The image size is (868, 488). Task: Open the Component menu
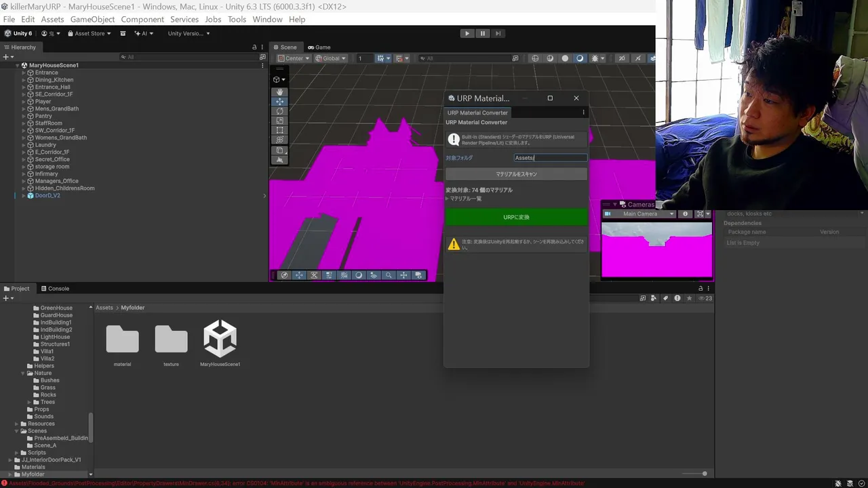click(142, 19)
